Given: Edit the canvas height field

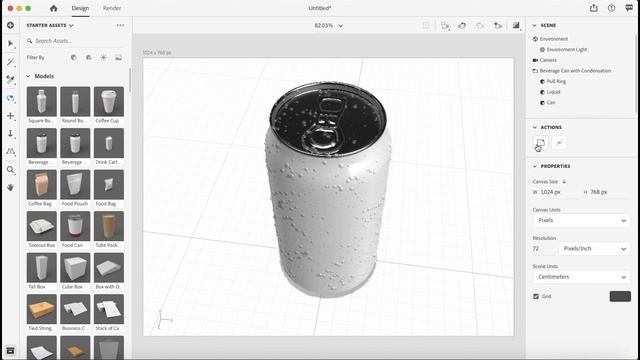Looking at the screenshot, I should click(610, 192).
